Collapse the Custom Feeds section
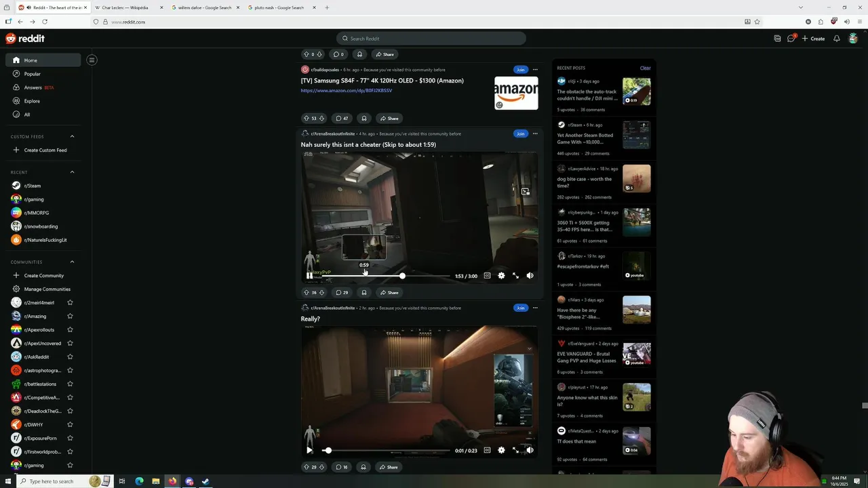 (73, 136)
